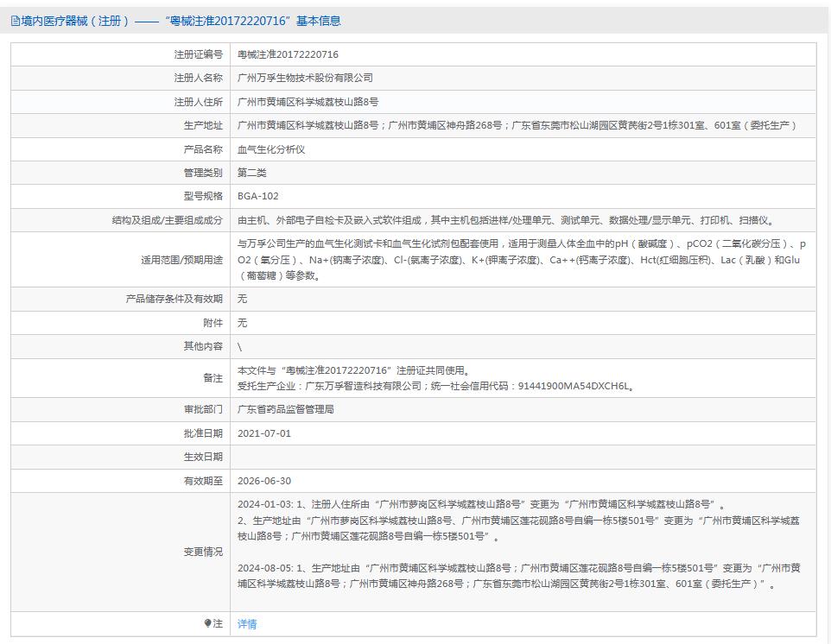Open the 详情 link

point(247,624)
